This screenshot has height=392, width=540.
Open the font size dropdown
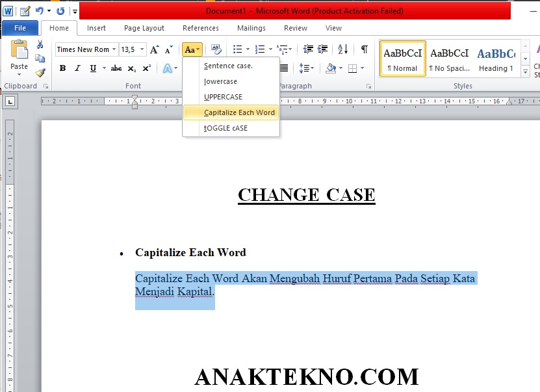[142, 49]
